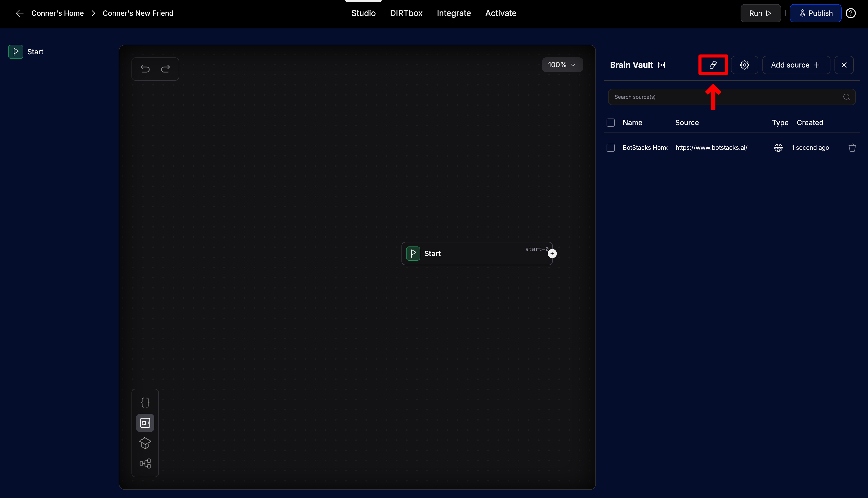
Task: Open the variables curly braces panel
Action: point(145,402)
